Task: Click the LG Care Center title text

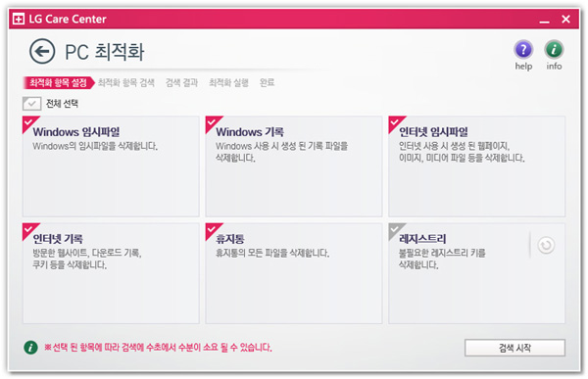Action: click(x=68, y=19)
